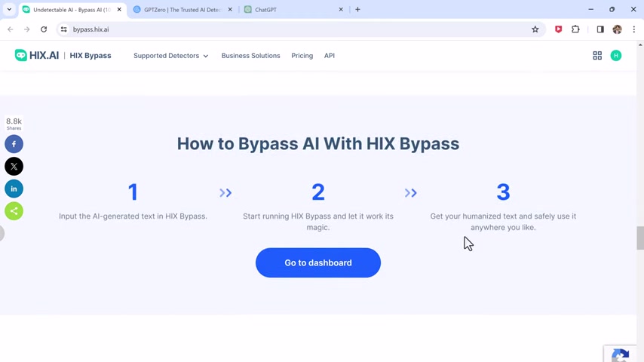Select the Undetectable AI tab
The image size is (644, 362).
(x=72, y=10)
